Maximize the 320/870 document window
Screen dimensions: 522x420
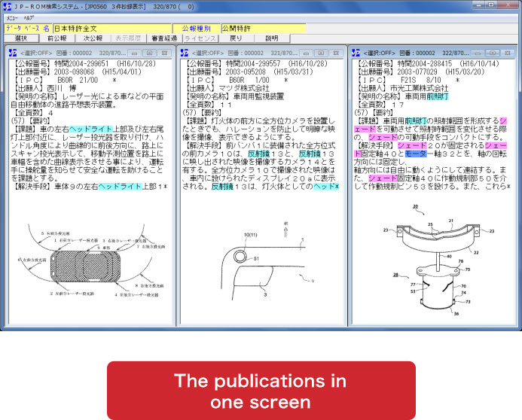pos(149,53)
